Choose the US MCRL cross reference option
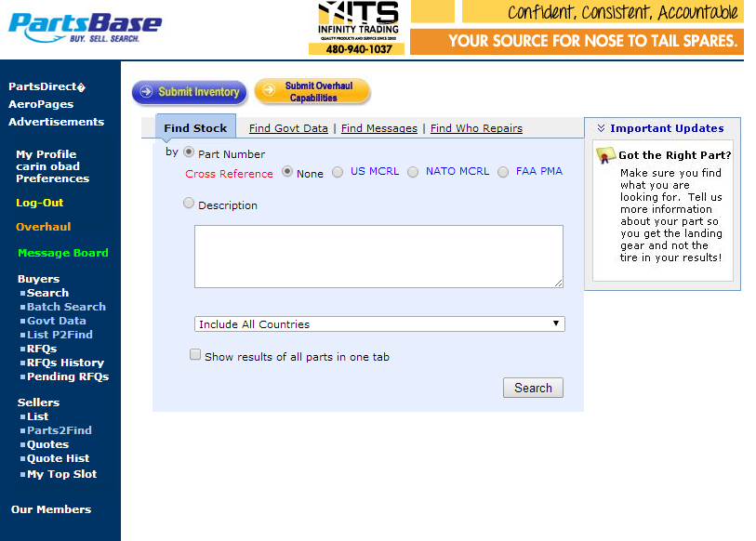756x541 pixels. coord(338,172)
